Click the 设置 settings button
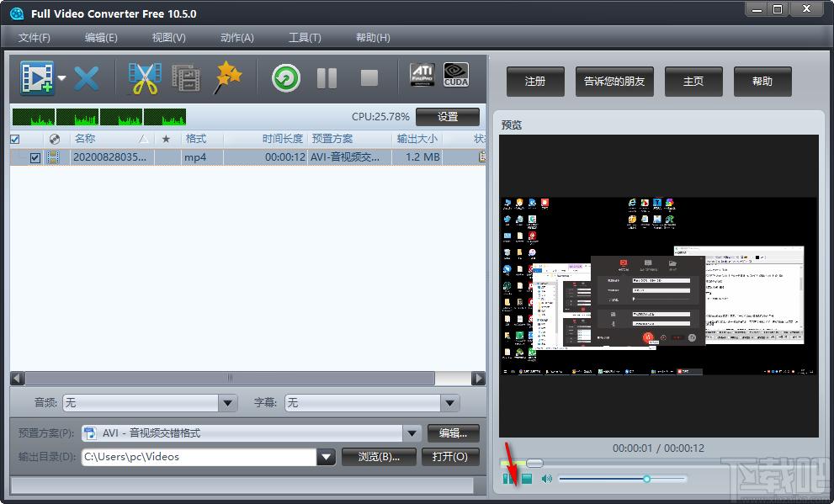 pyautogui.click(x=448, y=116)
